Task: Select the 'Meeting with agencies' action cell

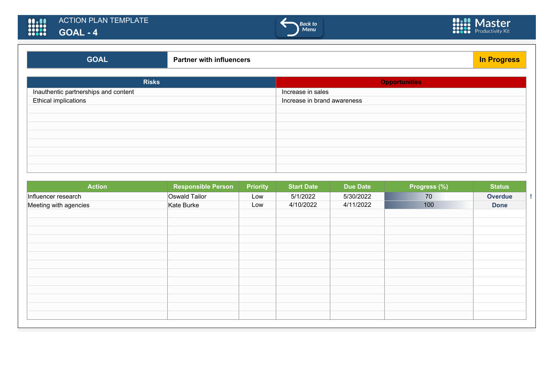Action: (97, 205)
